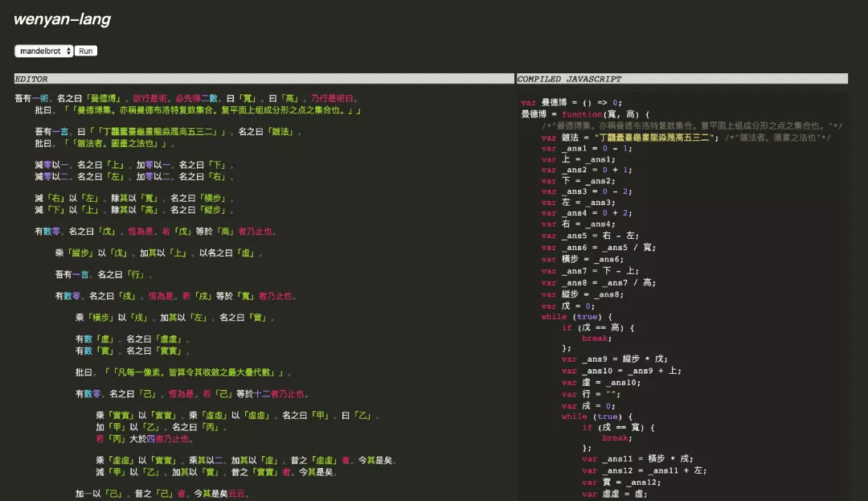Screen dimensions: 868x501
Task: Click the wenyan-lang page title
Action: 62,19
